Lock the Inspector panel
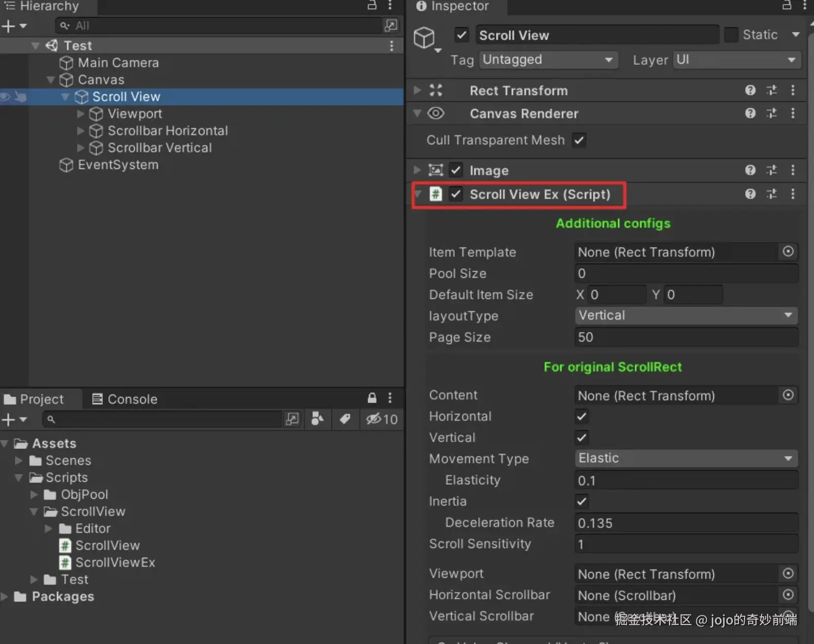Screen dimensions: 814x644 [787, 5]
